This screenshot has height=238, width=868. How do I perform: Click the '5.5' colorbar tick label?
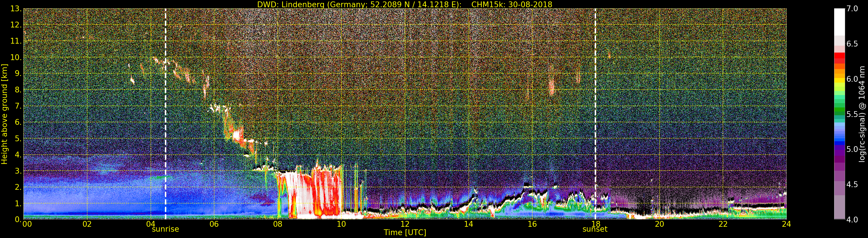point(852,114)
